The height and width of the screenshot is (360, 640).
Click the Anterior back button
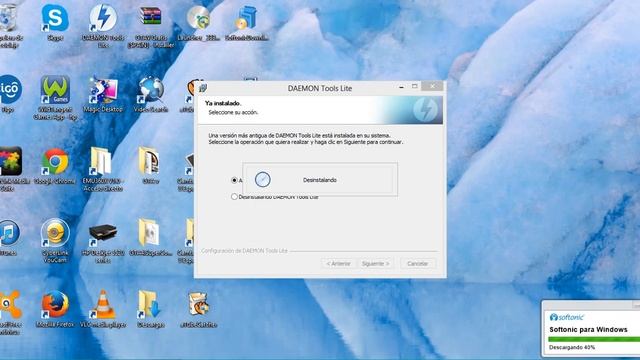coord(338,264)
